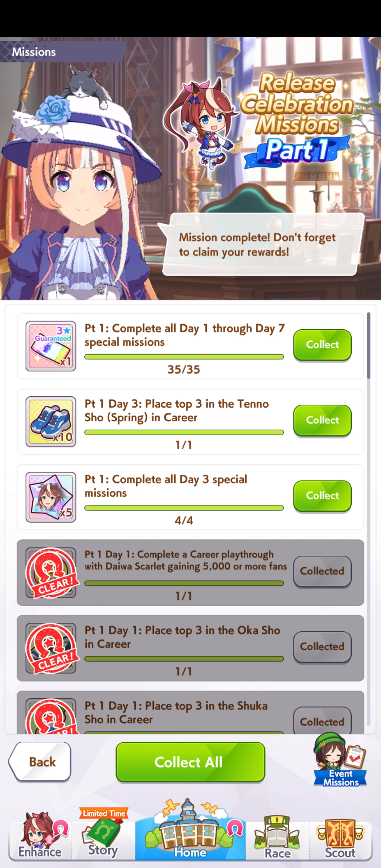This screenshot has width=381, height=868.
Task: Collect the all Day 3 special missions reward
Action: click(322, 496)
